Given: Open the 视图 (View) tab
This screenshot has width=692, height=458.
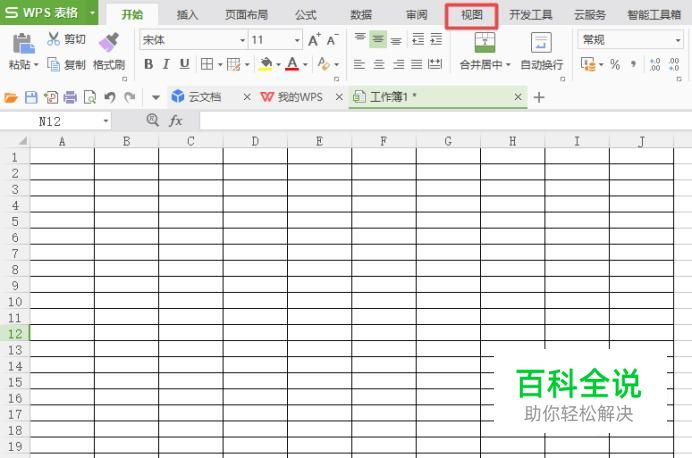Looking at the screenshot, I should tap(472, 15).
